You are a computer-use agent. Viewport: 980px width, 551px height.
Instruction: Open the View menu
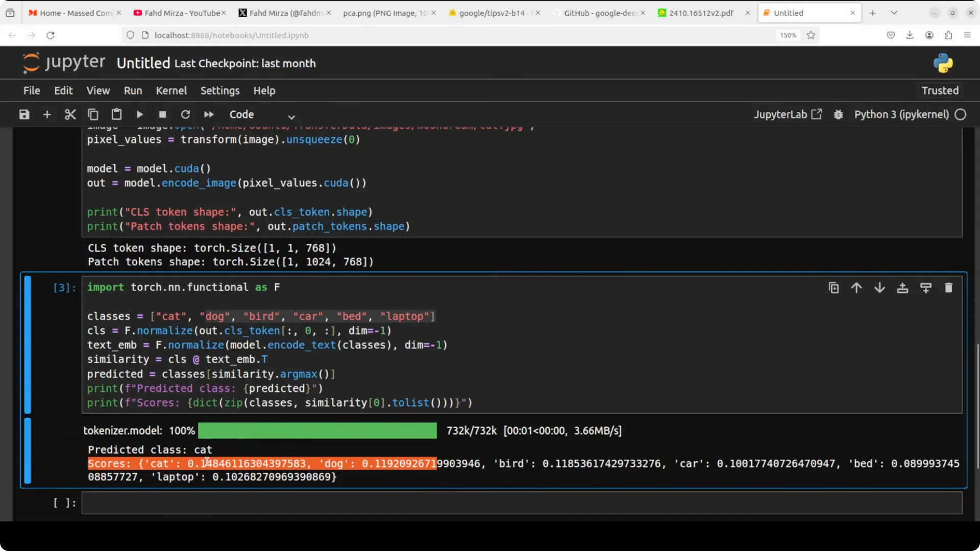click(98, 90)
